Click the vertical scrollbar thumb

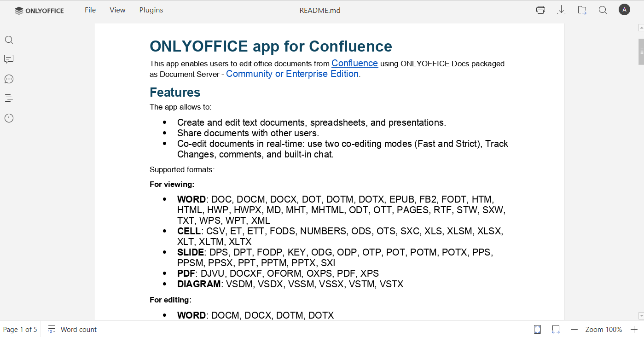tap(641, 52)
